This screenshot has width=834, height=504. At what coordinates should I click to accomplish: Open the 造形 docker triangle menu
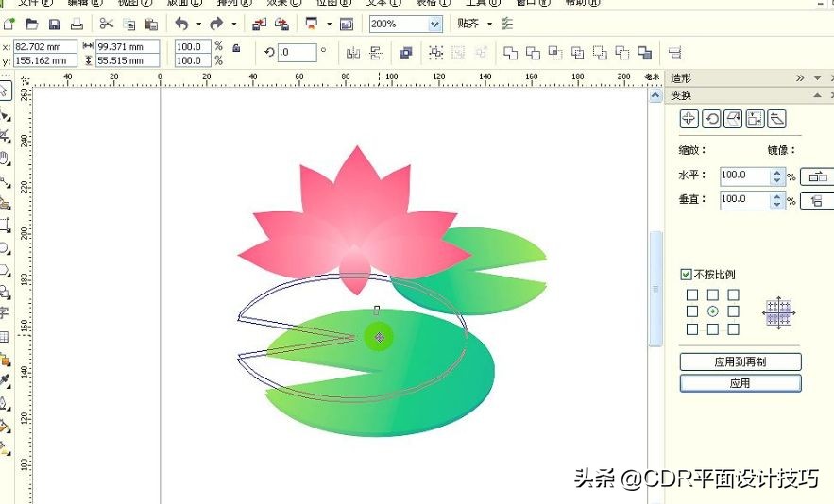pos(818,78)
